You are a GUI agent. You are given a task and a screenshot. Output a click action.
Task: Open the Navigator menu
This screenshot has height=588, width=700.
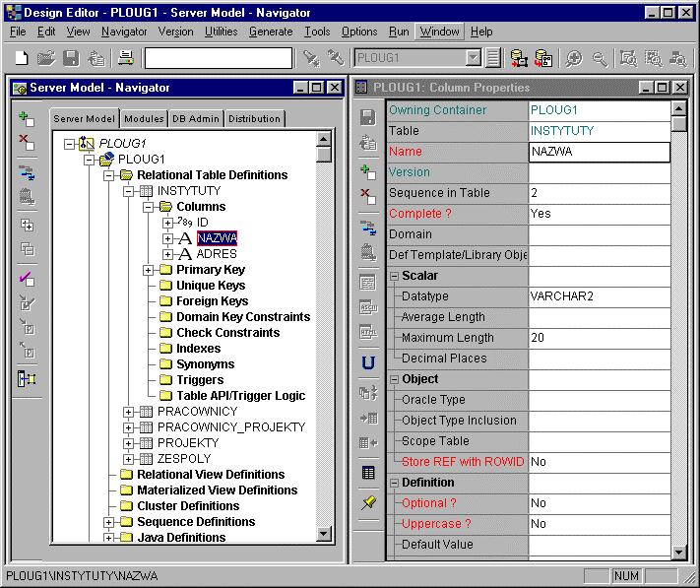coord(124,32)
